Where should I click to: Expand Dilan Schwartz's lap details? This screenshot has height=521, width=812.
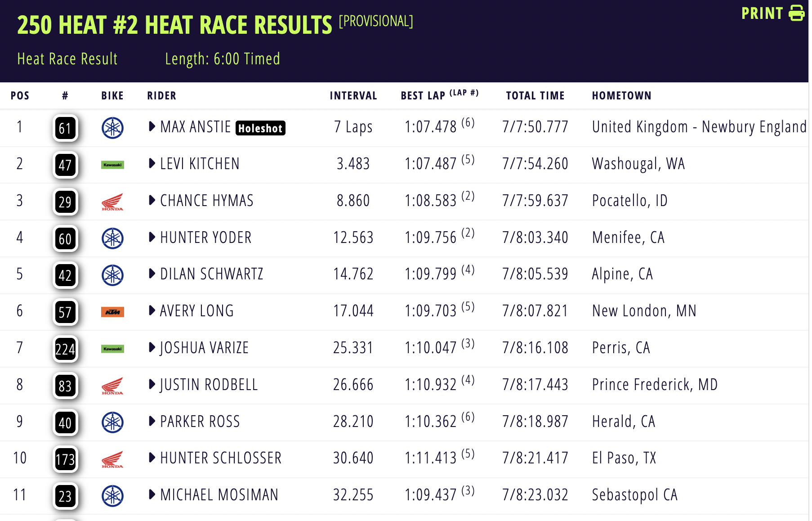click(152, 274)
